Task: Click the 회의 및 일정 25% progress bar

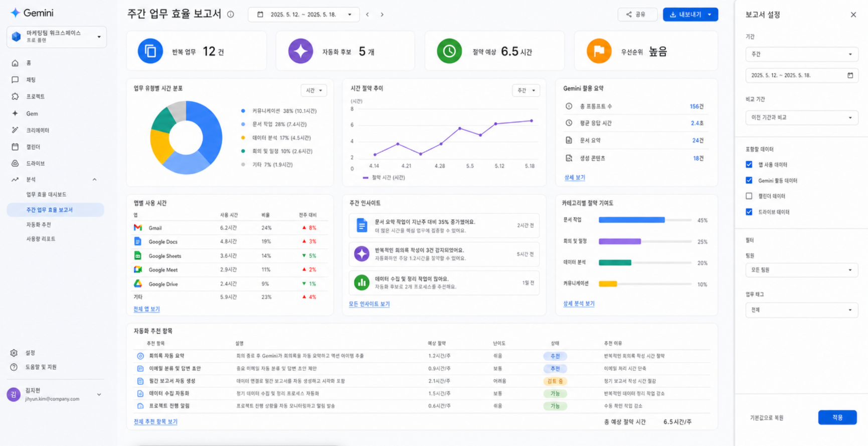Action: pos(645,242)
